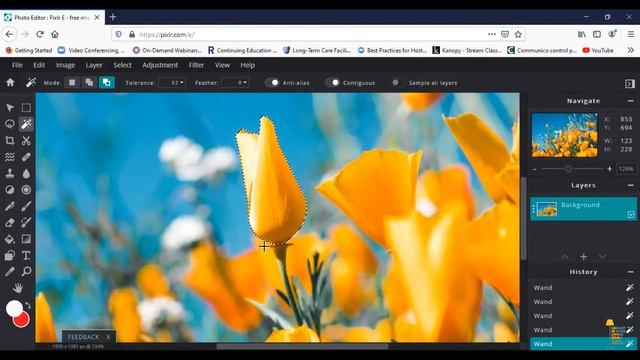The image size is (640, 360).
Task: Zoom out with navigator minus button
Action: tap(535, 169)
